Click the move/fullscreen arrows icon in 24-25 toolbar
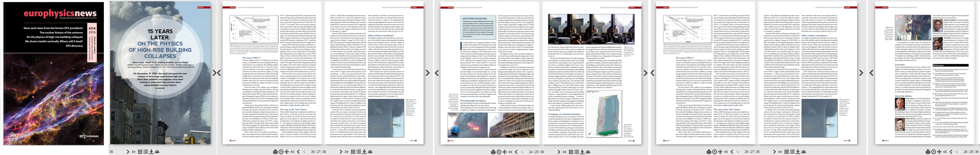This screenshot has width=980, height=155. click(x=505, y=152)
